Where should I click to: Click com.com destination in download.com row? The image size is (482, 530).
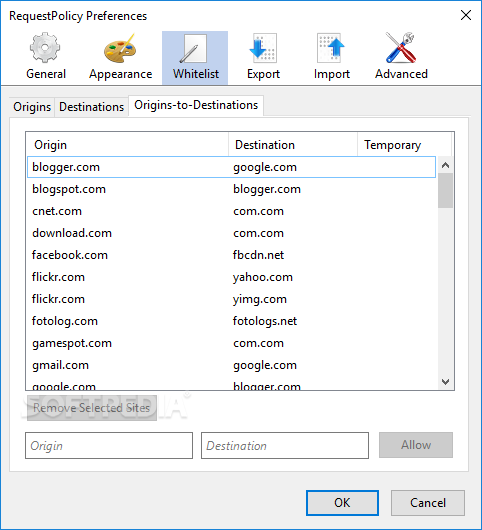[x=258, y=233]
